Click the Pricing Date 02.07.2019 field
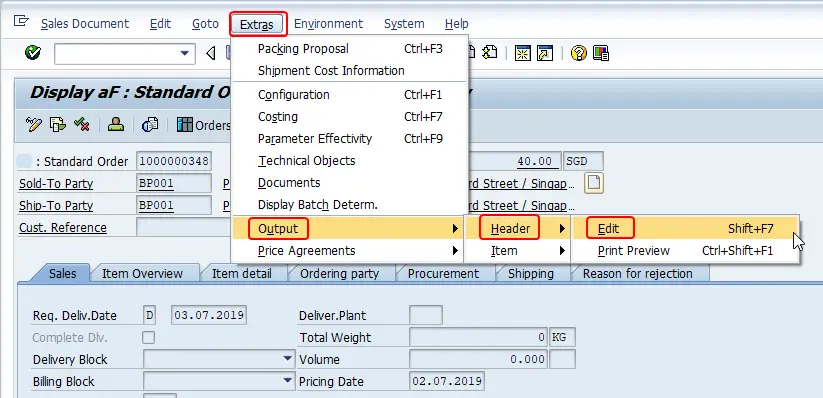The height and width of the screenshot is (398, 823). (x=447, y=382)
